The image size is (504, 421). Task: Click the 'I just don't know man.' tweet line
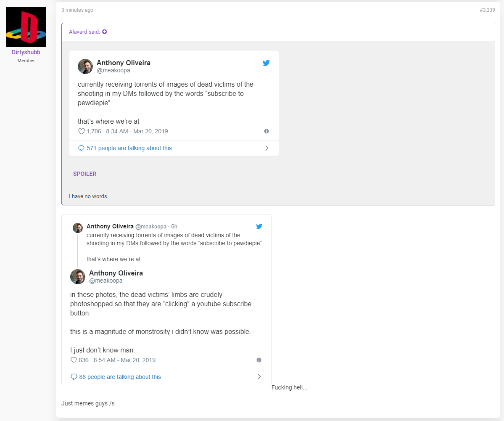pos(103,350)
